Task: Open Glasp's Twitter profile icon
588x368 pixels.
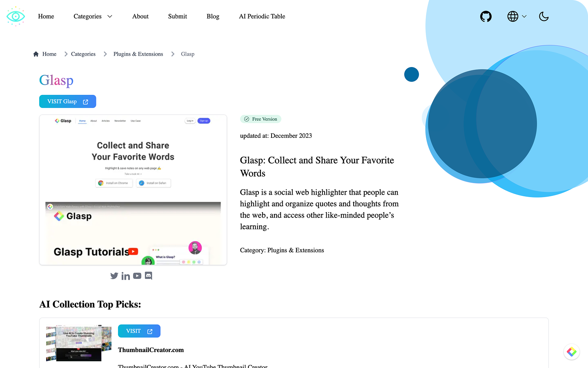Action: click(114, 276)
